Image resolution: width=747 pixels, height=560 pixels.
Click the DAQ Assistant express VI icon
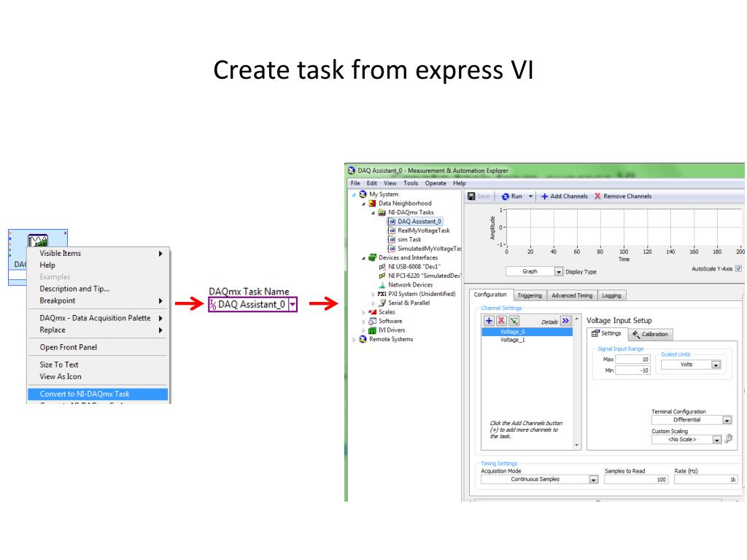click(x=38, y=240)
